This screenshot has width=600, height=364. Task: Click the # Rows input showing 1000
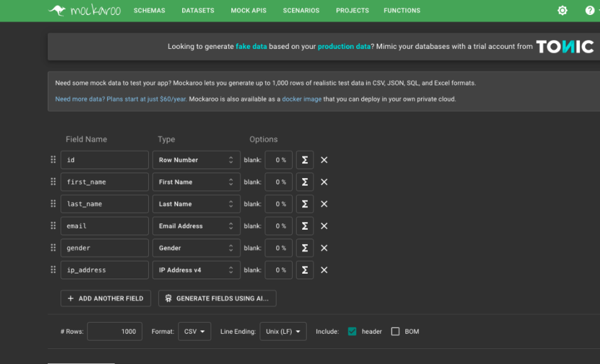point(114,331)
